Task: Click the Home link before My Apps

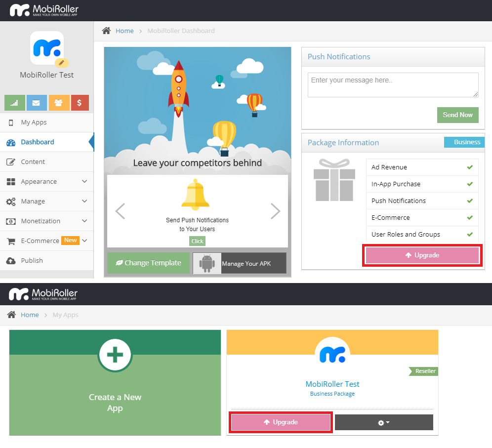Action: point(30,315)
